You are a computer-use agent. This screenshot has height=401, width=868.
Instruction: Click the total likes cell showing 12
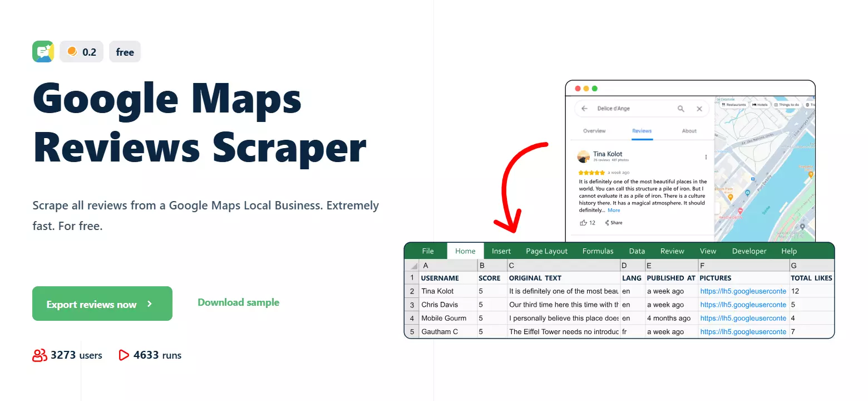coord(812,291)
